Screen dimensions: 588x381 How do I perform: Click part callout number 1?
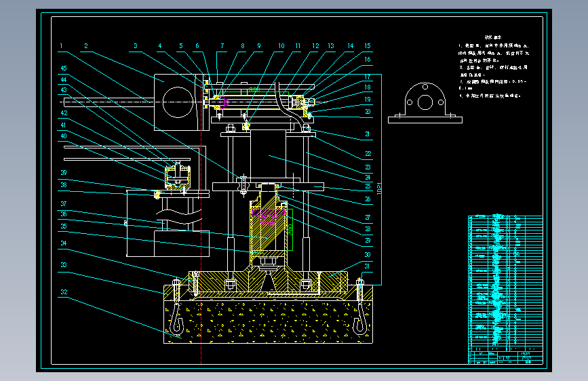pos(61,45)
